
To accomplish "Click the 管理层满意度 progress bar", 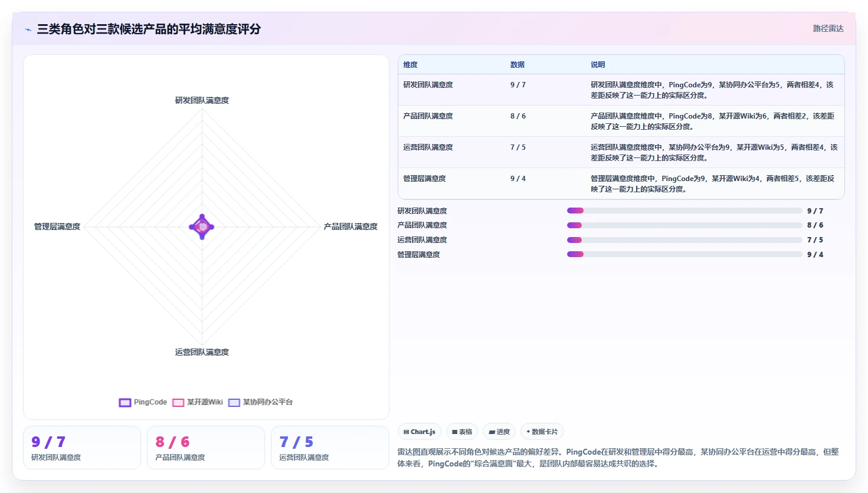I will point(684,254).
